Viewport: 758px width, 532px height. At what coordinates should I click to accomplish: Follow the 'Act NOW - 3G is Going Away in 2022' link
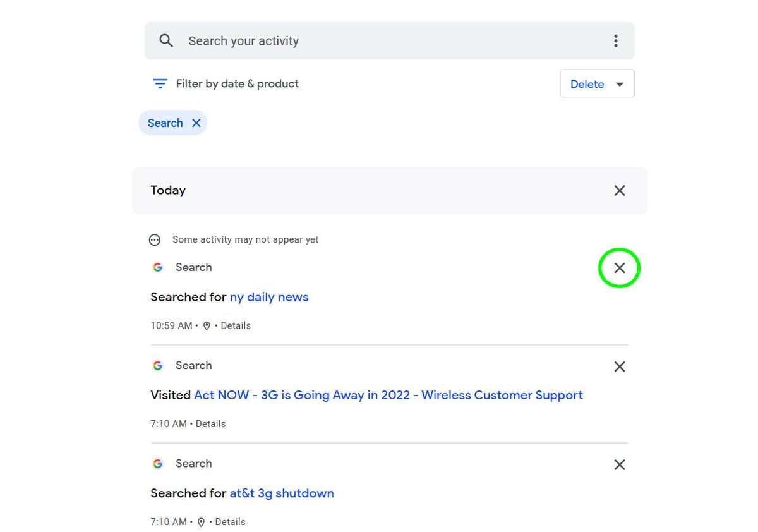pyautogui.click(x=388, y=395)
